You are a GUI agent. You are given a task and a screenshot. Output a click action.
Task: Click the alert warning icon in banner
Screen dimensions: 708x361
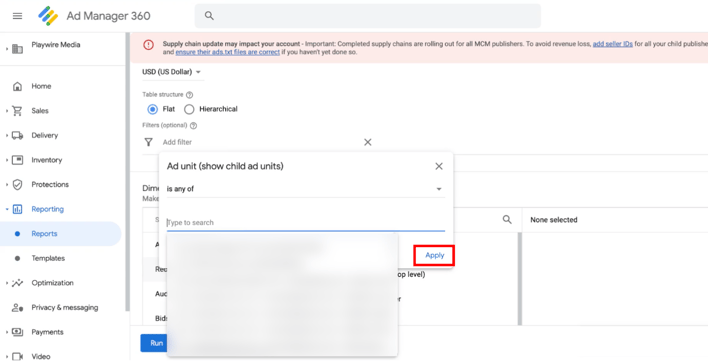(149, 45)
